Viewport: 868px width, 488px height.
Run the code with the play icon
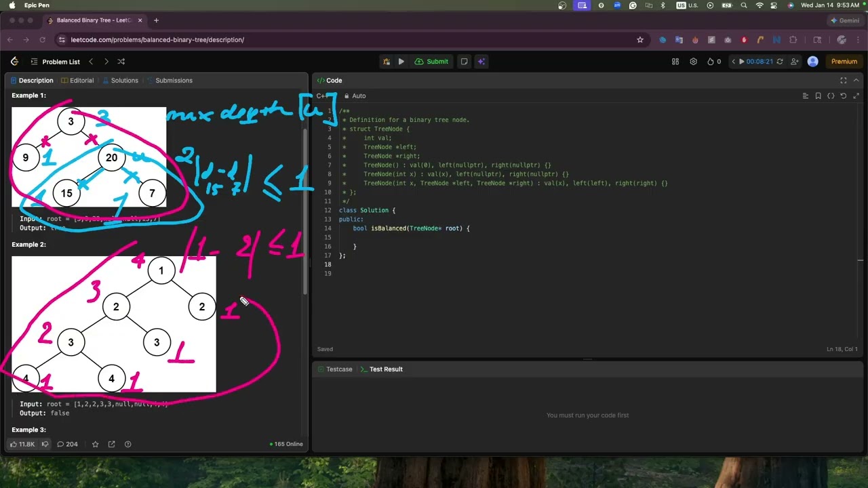click(x=401, y=62)
